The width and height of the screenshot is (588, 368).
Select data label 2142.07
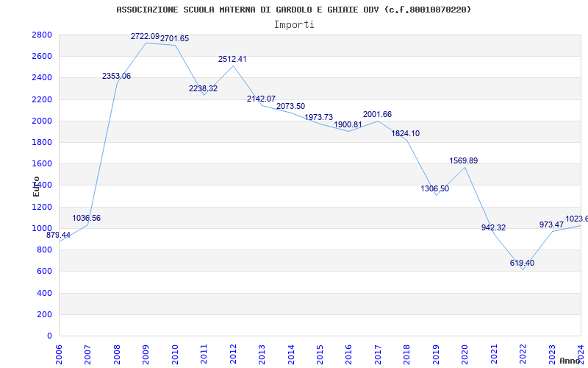click(x=261, y=99)
